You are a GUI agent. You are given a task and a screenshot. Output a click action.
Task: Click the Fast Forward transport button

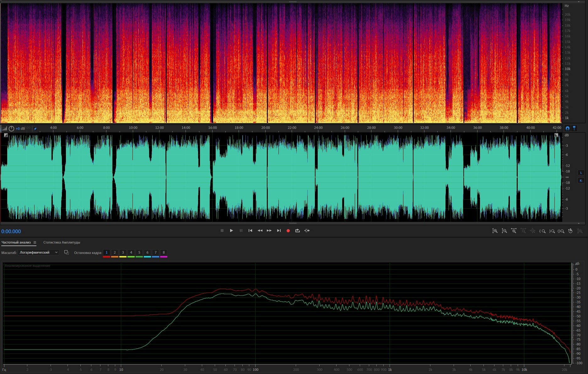tap(269, 231)
